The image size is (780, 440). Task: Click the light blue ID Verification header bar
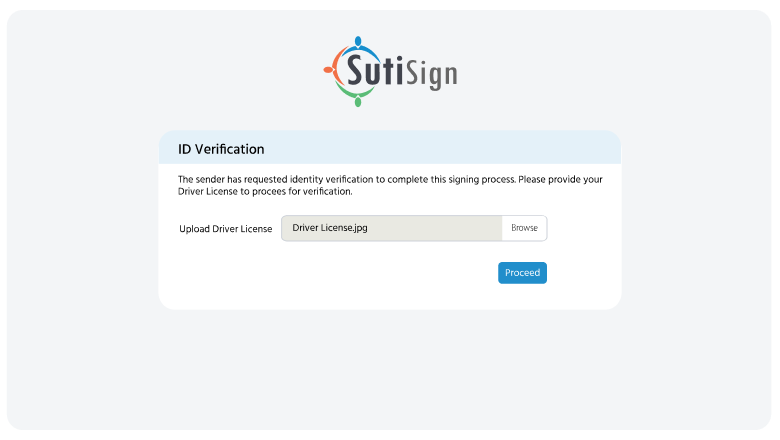[x=450, y=148]
